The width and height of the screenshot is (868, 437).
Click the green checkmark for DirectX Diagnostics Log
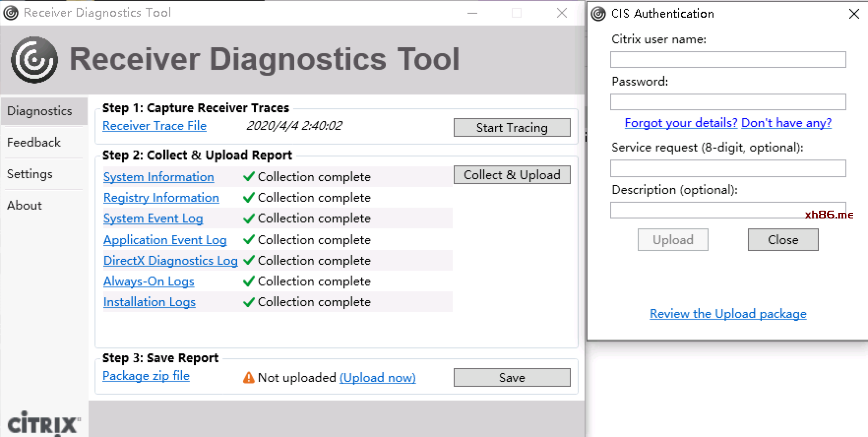(249, 260)
